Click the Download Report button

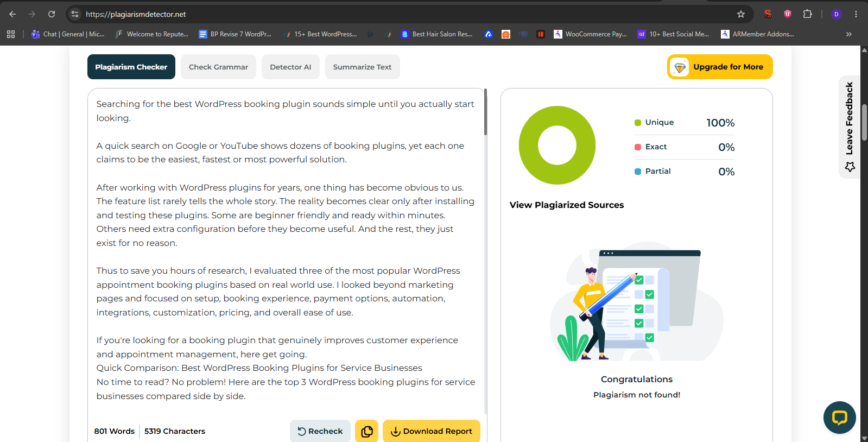point(432,431)
